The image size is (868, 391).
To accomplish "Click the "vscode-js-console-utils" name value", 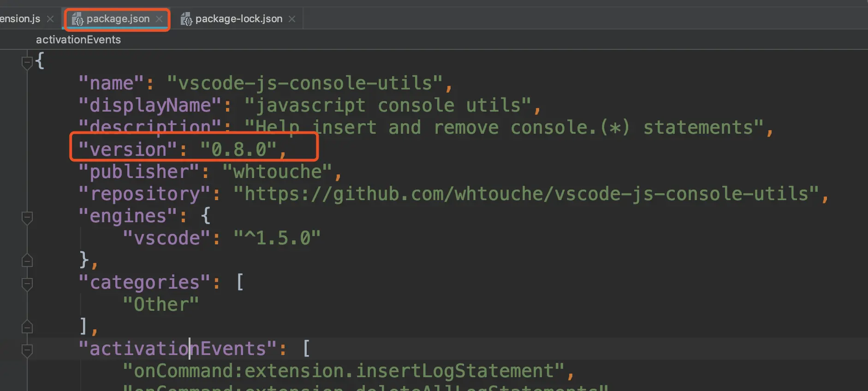I will [x=305, y=83].
